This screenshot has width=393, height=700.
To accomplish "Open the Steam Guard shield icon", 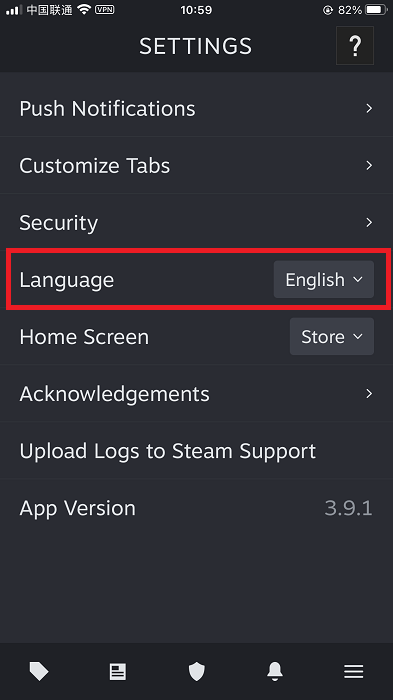I will pyautogui.click(x=196, y=671).
